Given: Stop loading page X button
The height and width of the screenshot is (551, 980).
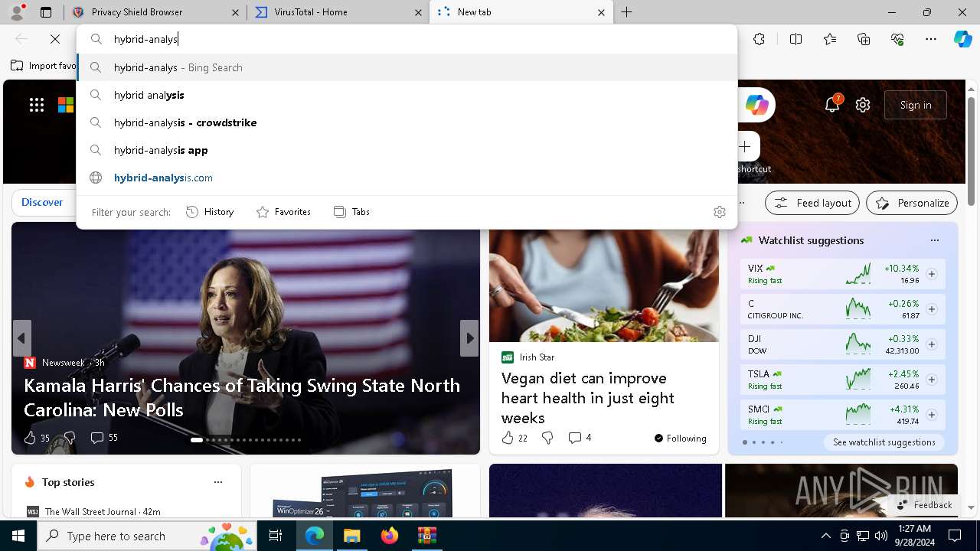Looking at the screenshot, I should click(55, 39).
